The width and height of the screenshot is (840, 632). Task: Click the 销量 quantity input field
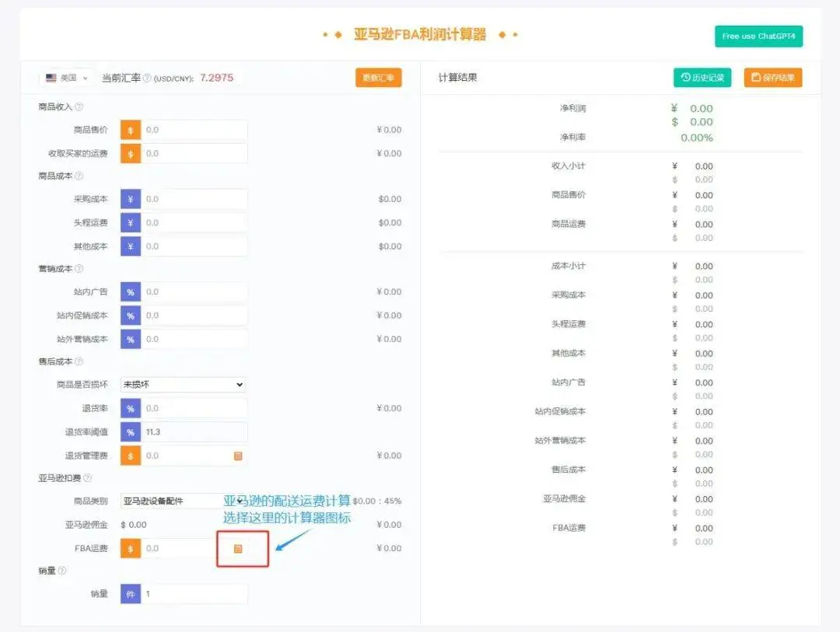[x=194, y=595]
